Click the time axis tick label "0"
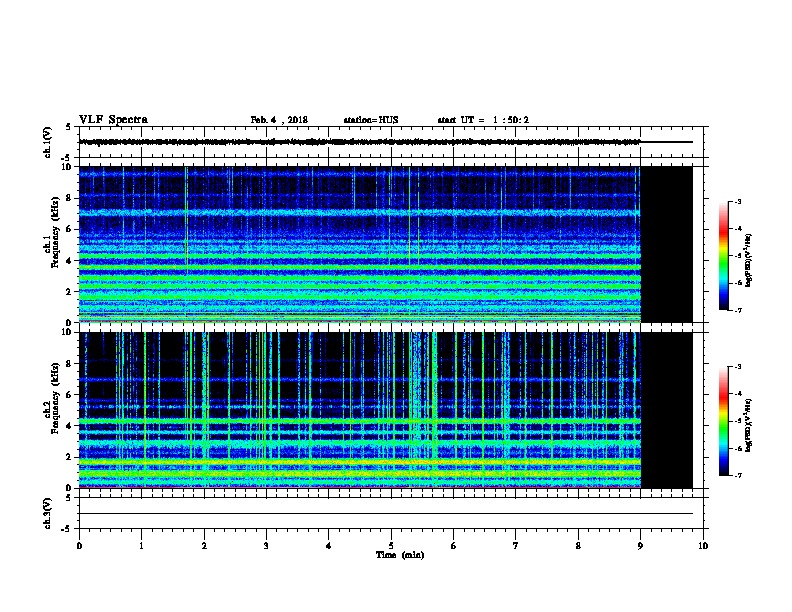This screenshot has height=612, width=792. pyautogui.click(x=79, y=545)
